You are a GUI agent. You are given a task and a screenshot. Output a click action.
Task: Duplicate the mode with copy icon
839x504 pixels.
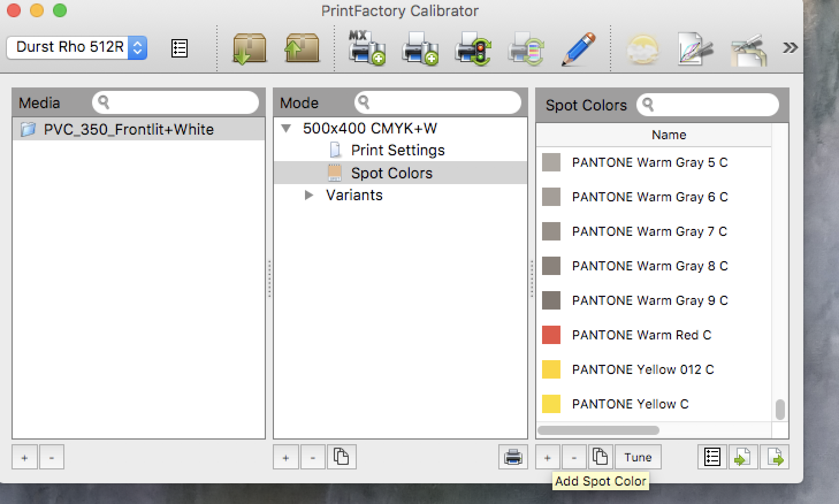pos(341,457)
